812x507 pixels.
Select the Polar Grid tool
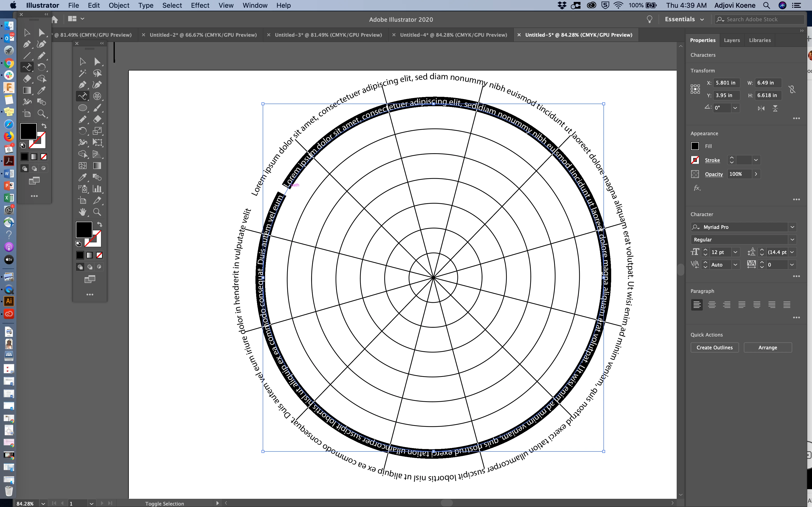click(97, 96)
